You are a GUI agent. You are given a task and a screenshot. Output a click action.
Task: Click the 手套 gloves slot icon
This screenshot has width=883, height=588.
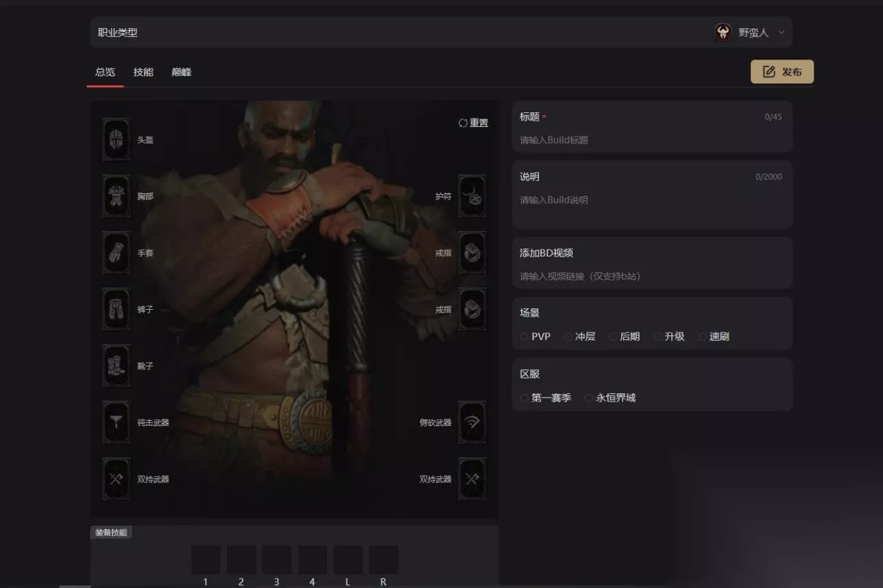116,253
